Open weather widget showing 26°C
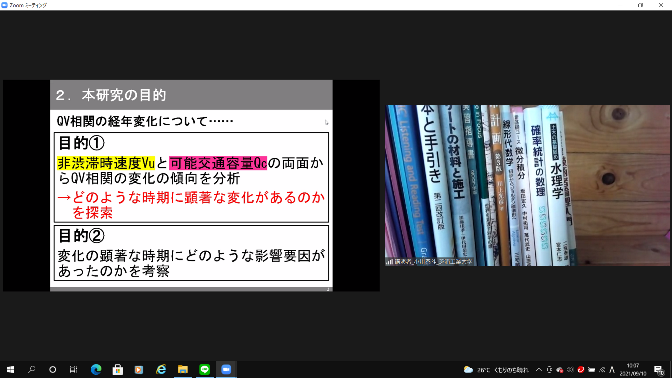Screen dimensions: 672x378 (496, 369)
